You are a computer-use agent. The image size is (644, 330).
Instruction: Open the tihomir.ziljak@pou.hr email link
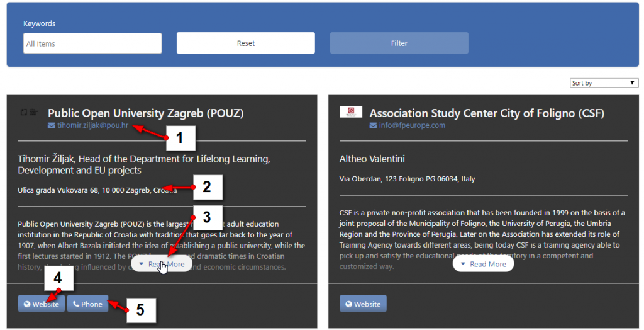pos(93,125)
